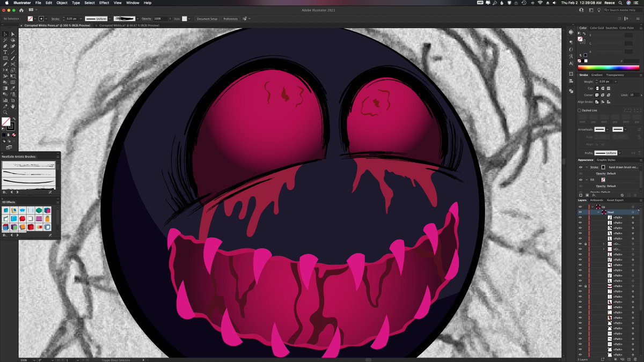The image size is (644, 362).
Task: Expand the Stroke attribute arrow in Appearance
Action: tap(587, 167)
